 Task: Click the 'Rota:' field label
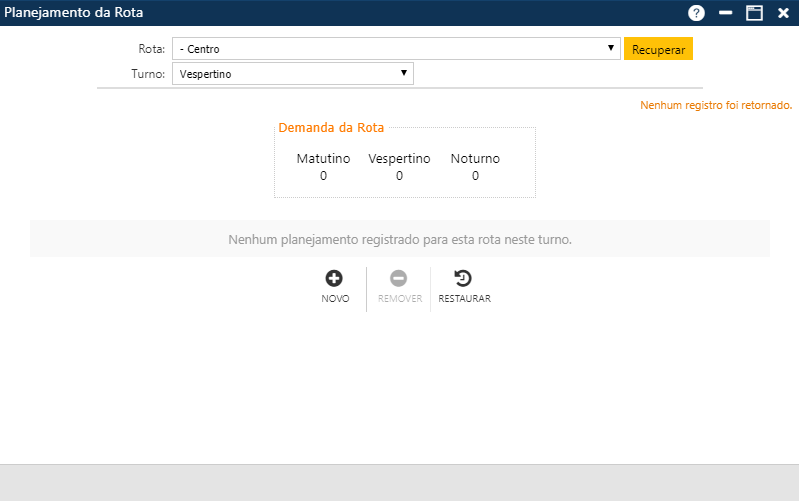coord(152,49)
